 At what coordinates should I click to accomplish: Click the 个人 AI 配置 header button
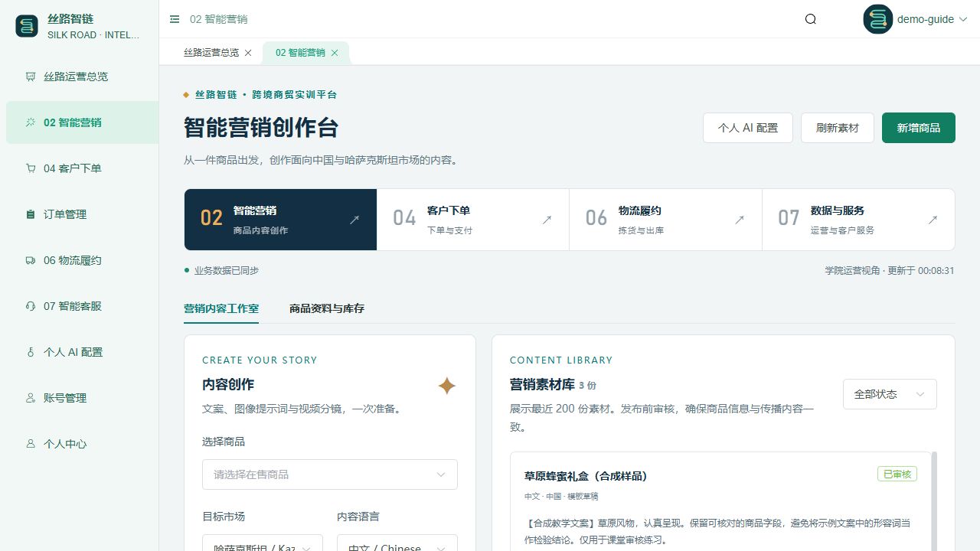[747, 128]
